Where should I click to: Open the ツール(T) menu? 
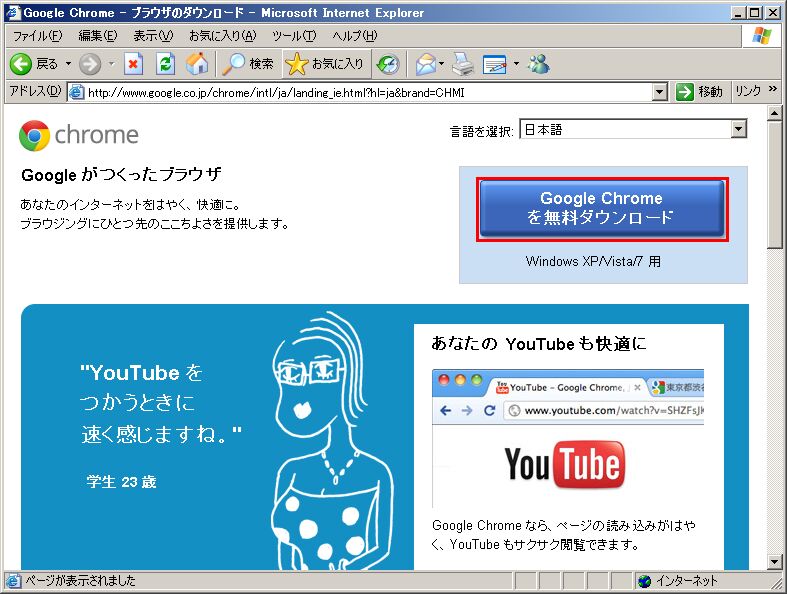click(294, 36)
